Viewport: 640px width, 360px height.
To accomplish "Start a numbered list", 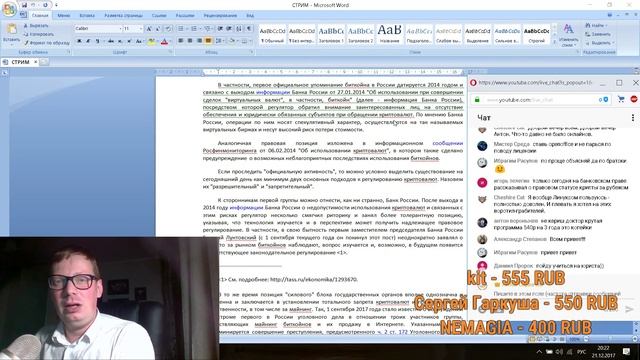I will point(195,29).
